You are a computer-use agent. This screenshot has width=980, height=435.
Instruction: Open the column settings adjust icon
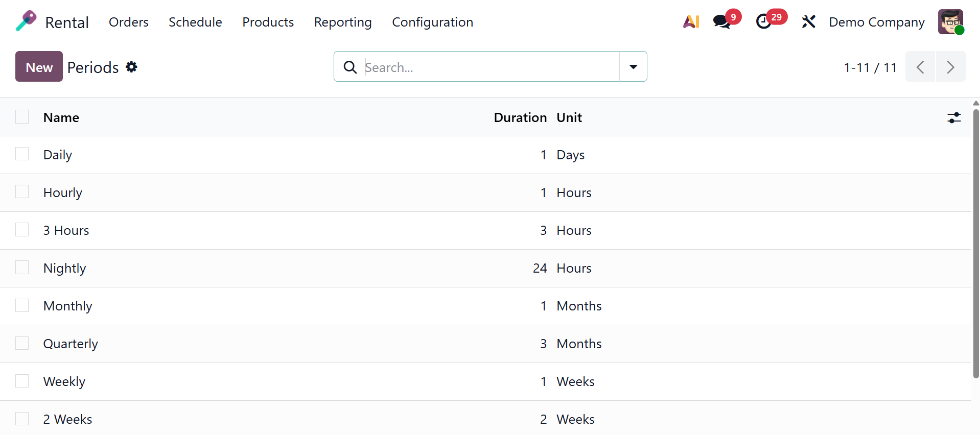point(953,118)
